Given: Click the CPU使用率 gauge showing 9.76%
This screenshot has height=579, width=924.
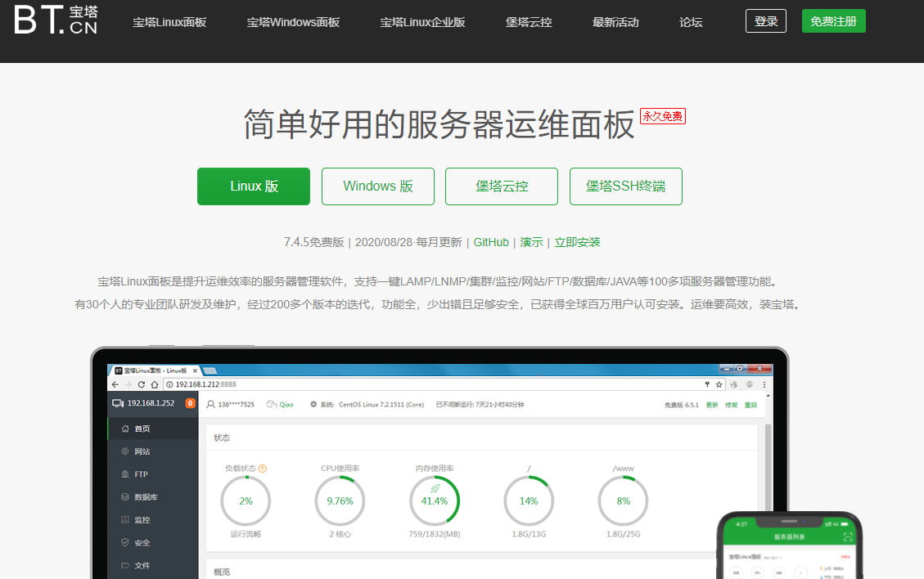Looking at the screenshot, I should (x=340, y=500).
